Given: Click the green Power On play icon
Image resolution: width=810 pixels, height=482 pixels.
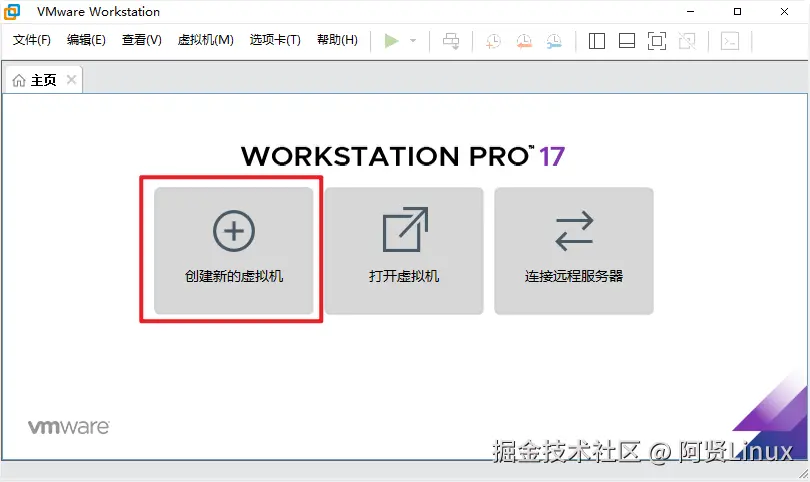Looking at the screenshot, I should [x=392, y=41].
